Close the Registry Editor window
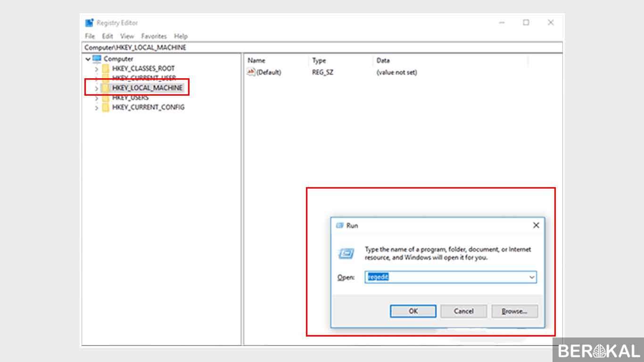The height and width of the screenshot is (362, 644). point(551,23)
